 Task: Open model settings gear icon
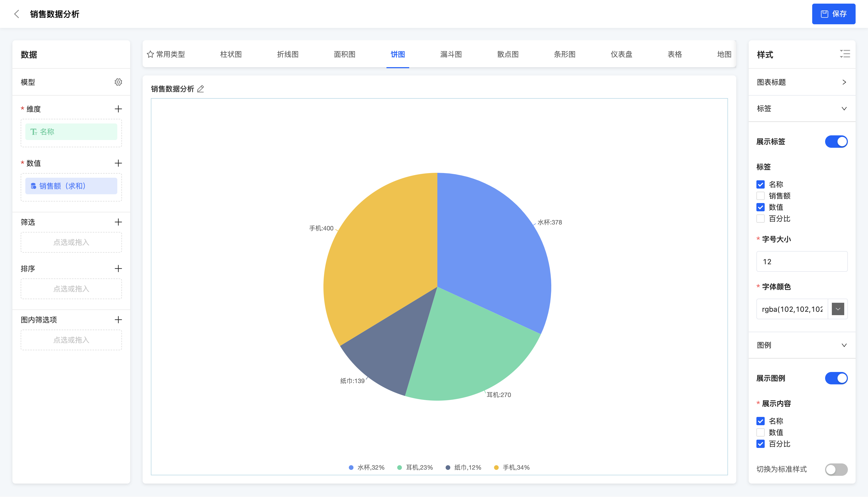118,82
